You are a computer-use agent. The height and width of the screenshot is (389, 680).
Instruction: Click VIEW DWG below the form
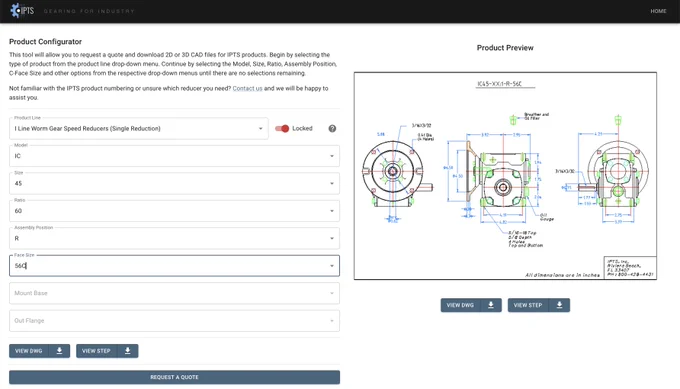click(29, 351)
